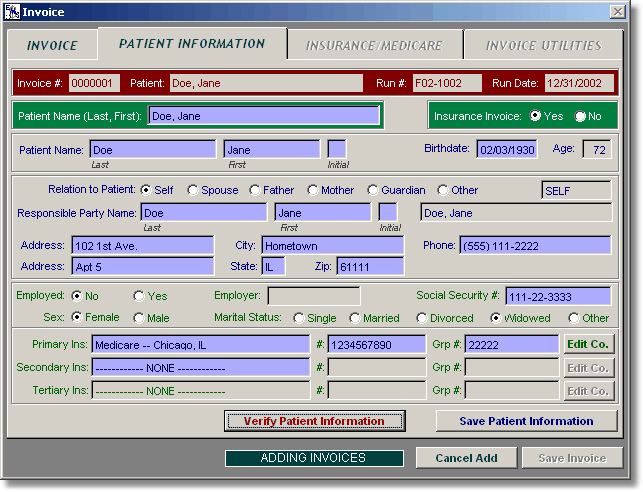The height and width of the screenshot is (492, 643).
Task: Select Spouse as relation to patient
Action: click(x=192, y=190)
